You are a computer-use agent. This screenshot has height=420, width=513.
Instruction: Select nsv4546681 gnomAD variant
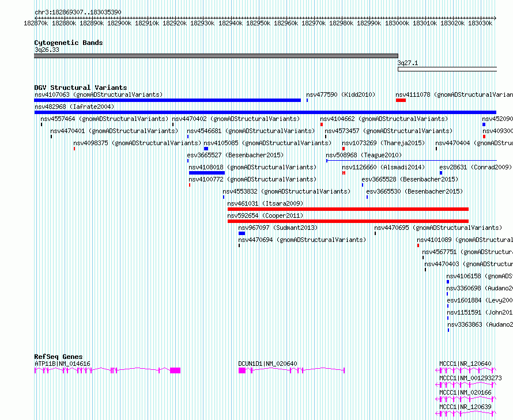point(251,131)
